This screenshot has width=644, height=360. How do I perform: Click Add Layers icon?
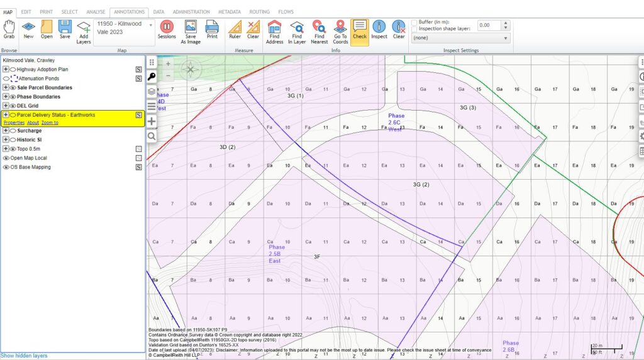[84, 32]
